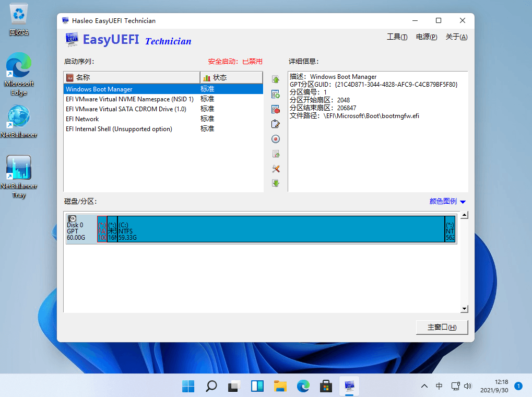
Task: Open the Windows Start menu
Action: [x=188, y=386]
